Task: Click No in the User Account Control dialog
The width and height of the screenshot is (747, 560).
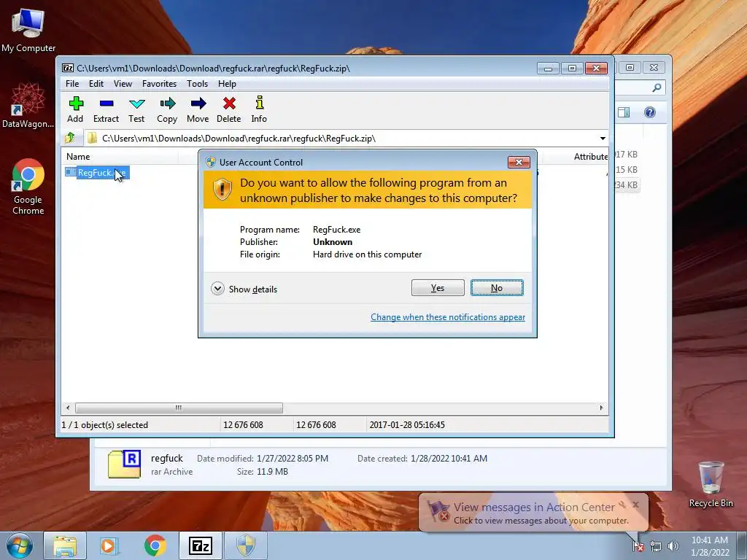Action: (x=497, y=287)
